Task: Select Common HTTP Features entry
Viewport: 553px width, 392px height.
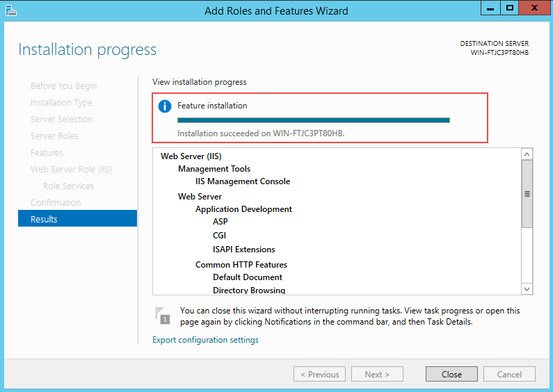Action: point(241,265)
